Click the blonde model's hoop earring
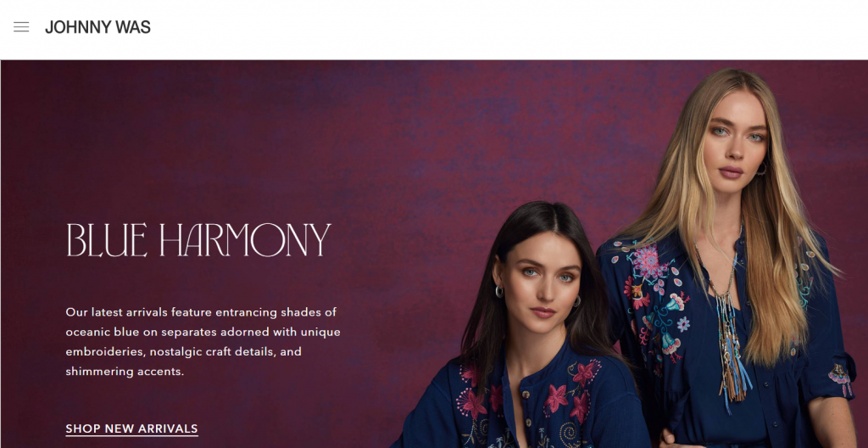 click(x=762, y=168)
